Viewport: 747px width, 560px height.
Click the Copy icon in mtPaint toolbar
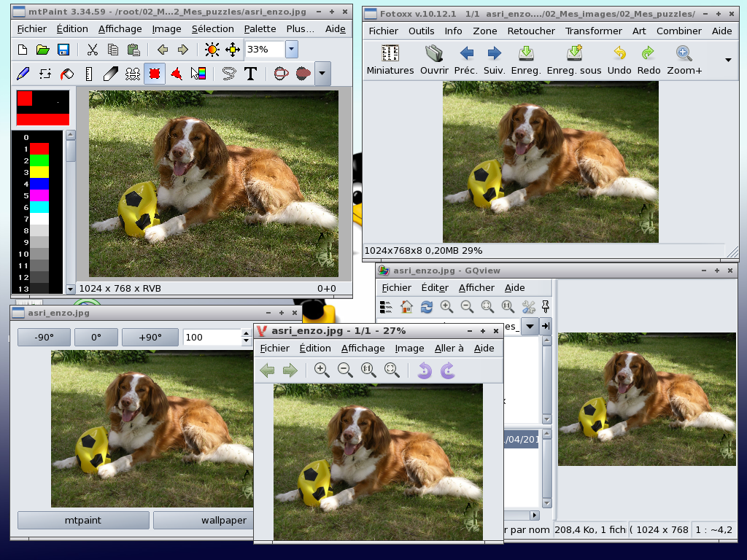(113, 50)
